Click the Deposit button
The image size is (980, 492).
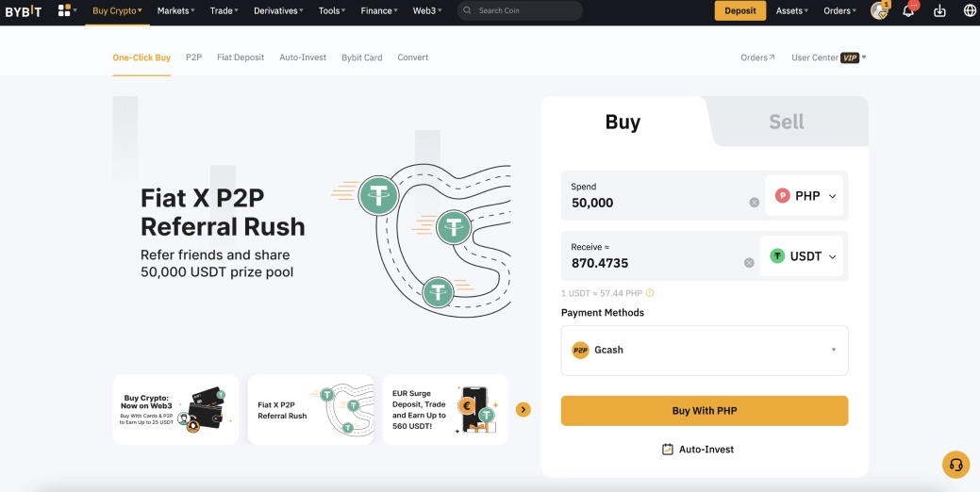(740, 10)
